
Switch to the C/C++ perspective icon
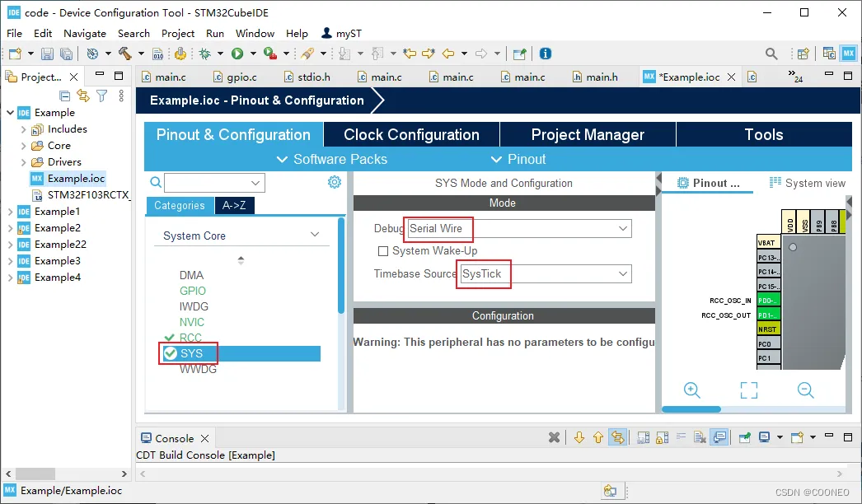point(829,54)
